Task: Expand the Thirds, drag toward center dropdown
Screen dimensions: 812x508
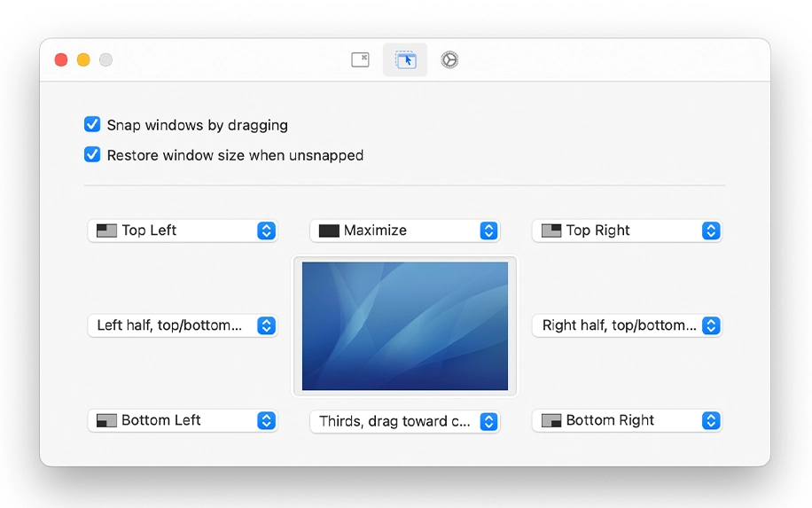Action: click(405, 421)
